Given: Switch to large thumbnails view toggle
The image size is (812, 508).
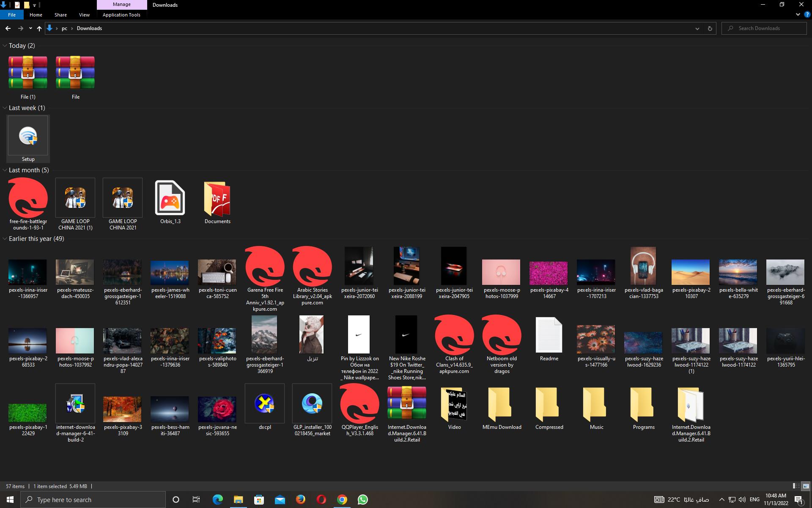Looking at the screenshot, I should click(x=806, y=486).
